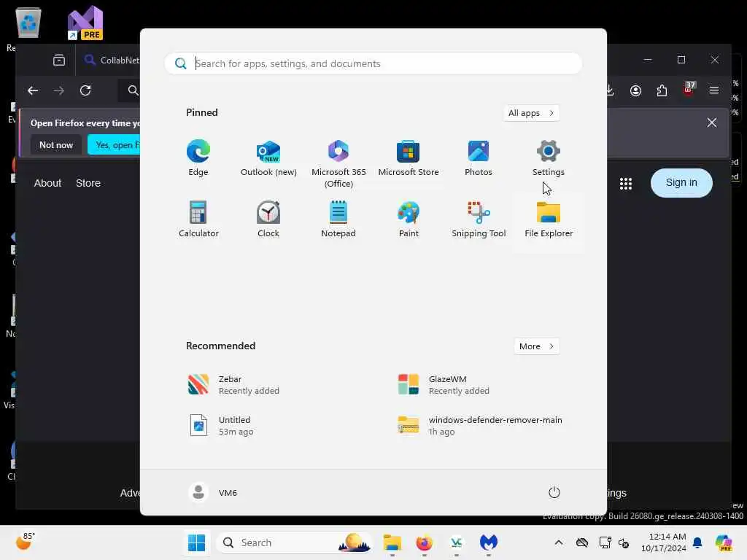This screenshot has width=747, height=560.
Task: Select the CollabNet tab in Firefox
Action: click(x=109, y=60)
